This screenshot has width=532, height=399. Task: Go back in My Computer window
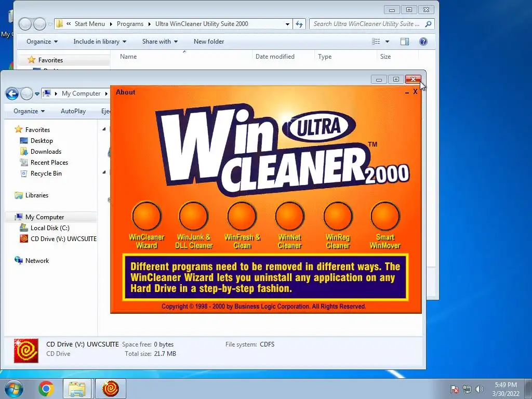coord(12,94)
